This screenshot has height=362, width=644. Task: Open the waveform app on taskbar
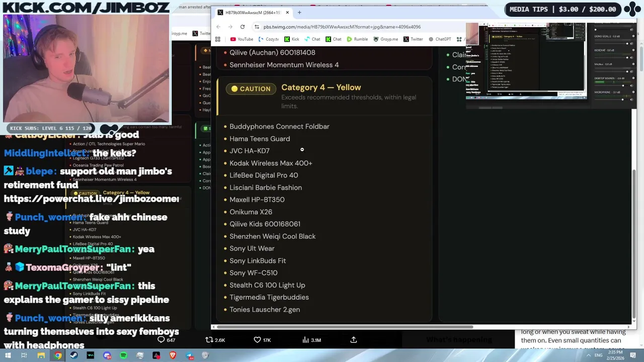91,355
